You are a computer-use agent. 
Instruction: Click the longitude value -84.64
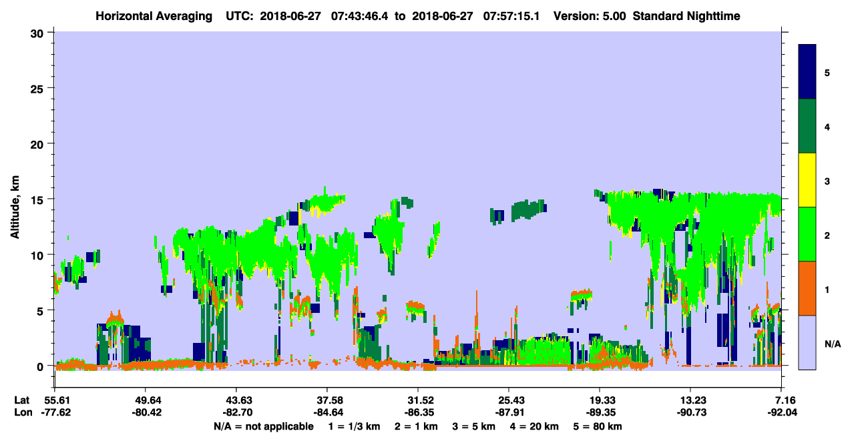[327, 412]
